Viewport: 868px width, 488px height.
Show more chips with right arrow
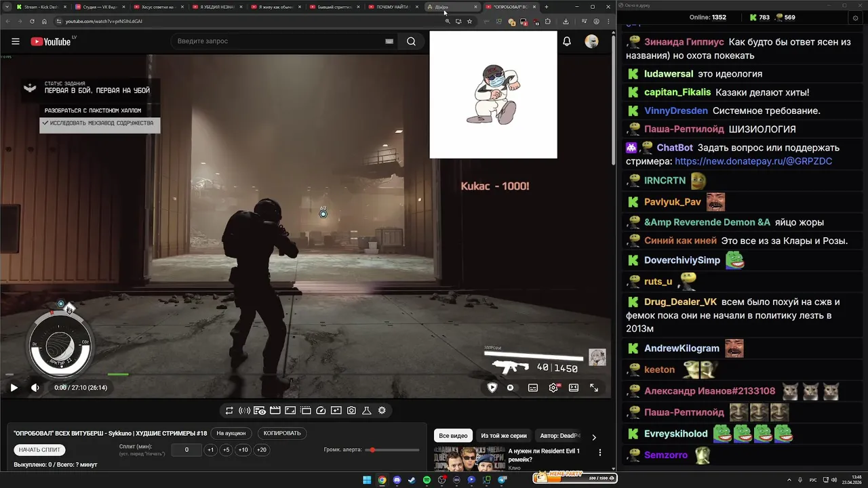(x=594, y=437)
